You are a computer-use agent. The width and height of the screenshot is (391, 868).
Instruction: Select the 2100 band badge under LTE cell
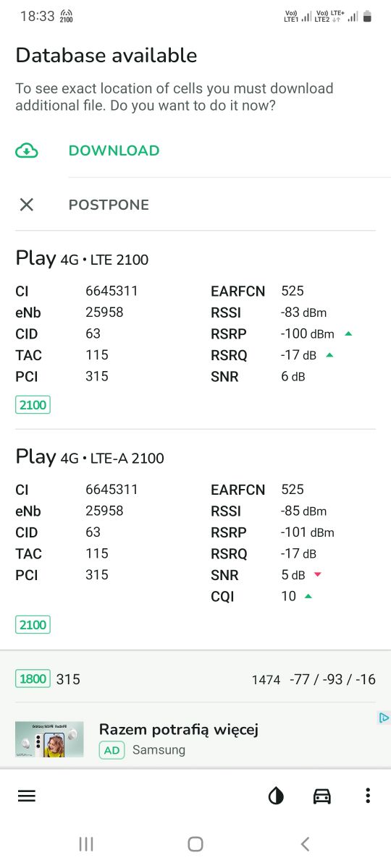pyautogui.click(x=33, y=405)
